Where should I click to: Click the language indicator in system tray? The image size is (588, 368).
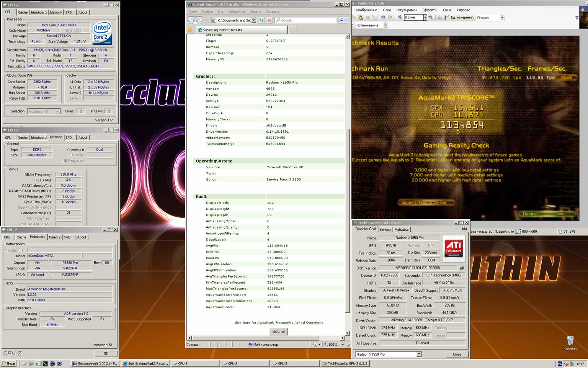(560, 363)
